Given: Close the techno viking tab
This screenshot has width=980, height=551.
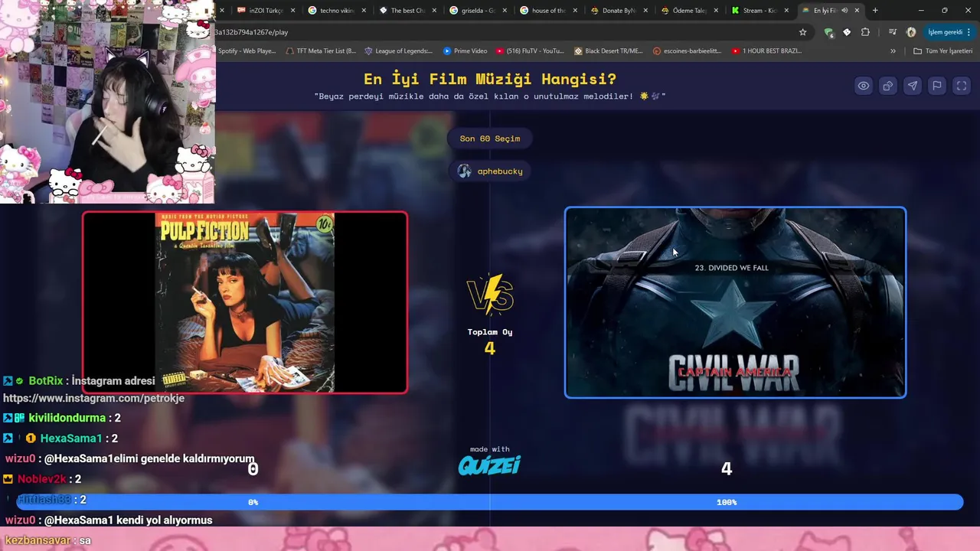Looking at the screenshot, I should pyautogui.click(x=364, y=11).
